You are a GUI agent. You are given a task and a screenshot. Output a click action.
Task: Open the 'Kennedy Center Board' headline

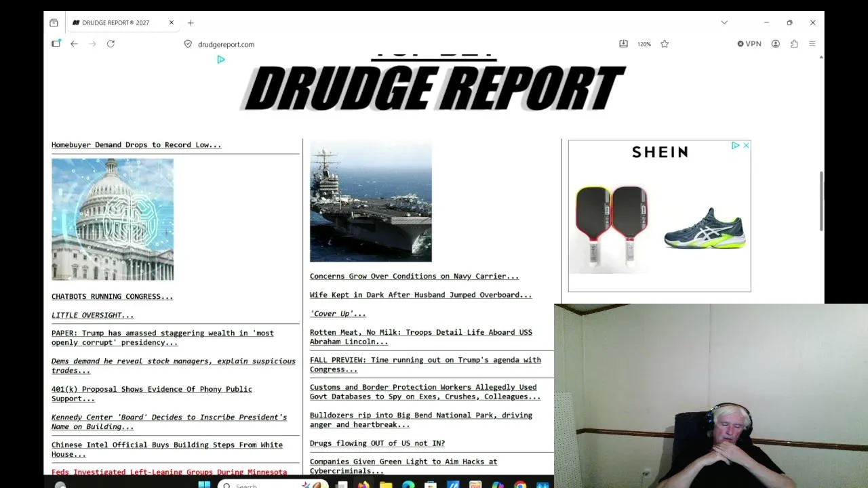click(x=170, y=422)
